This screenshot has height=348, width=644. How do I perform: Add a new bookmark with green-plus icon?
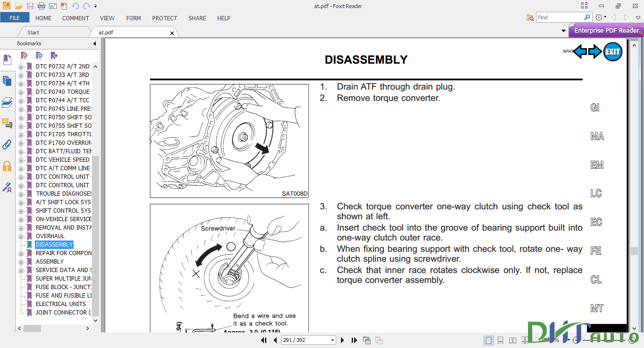click(x=39, y=56)
